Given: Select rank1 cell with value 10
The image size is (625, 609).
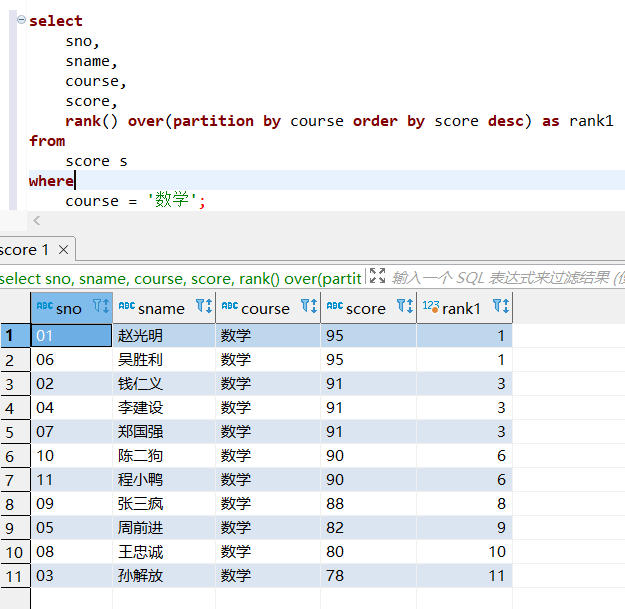Looking at the screenshot, I should coord(464,552).
